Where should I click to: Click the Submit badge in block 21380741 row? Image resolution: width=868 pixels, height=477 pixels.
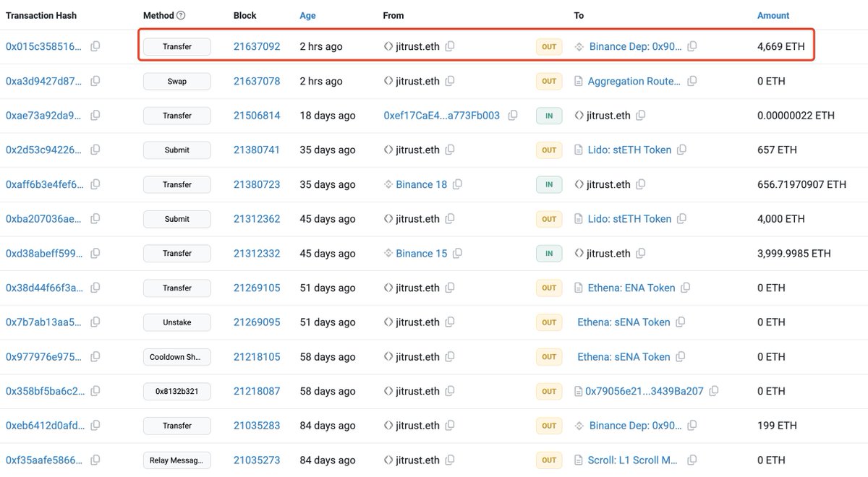pos(177,150)
